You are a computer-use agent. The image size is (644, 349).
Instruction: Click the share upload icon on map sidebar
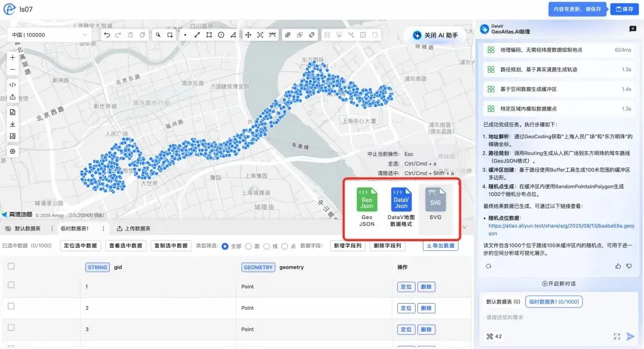coord(13,97)
